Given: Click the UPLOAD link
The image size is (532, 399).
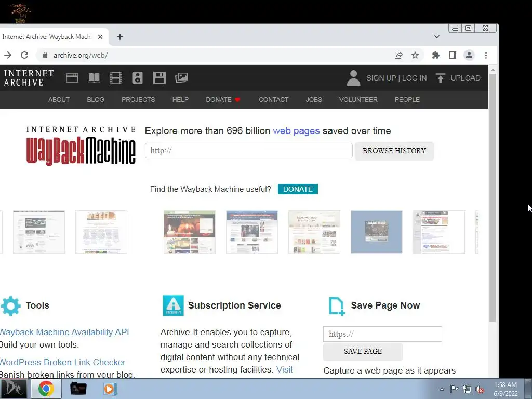Looking at the screenshot, I should tap(465, 78).
